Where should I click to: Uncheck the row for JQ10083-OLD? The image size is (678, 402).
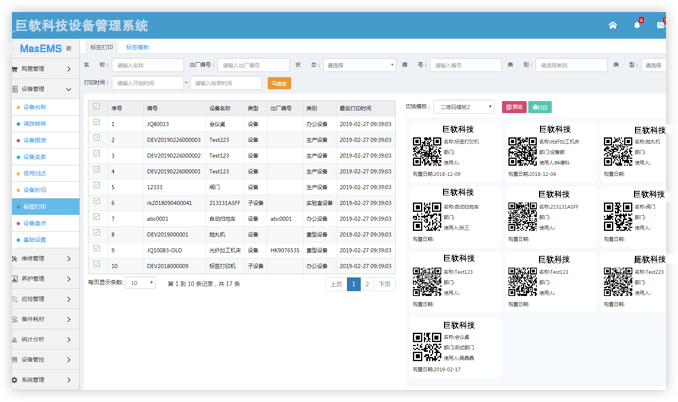[x=96, y=248]
